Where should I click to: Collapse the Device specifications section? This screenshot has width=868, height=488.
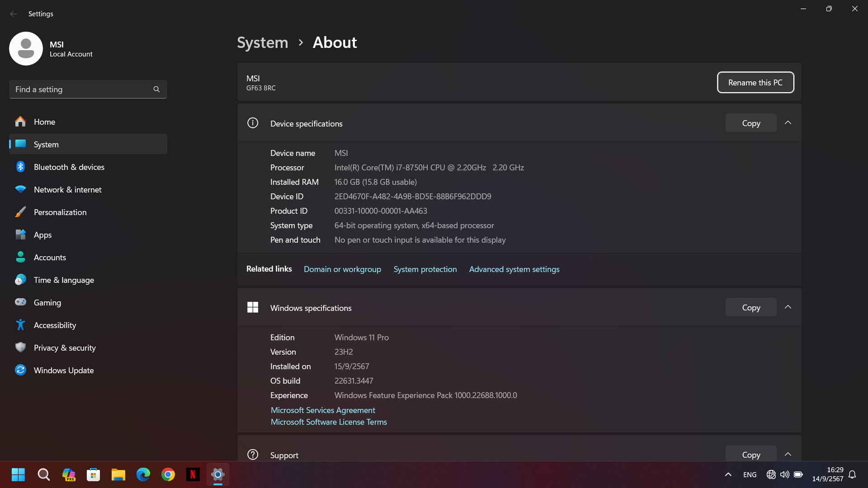788,123
